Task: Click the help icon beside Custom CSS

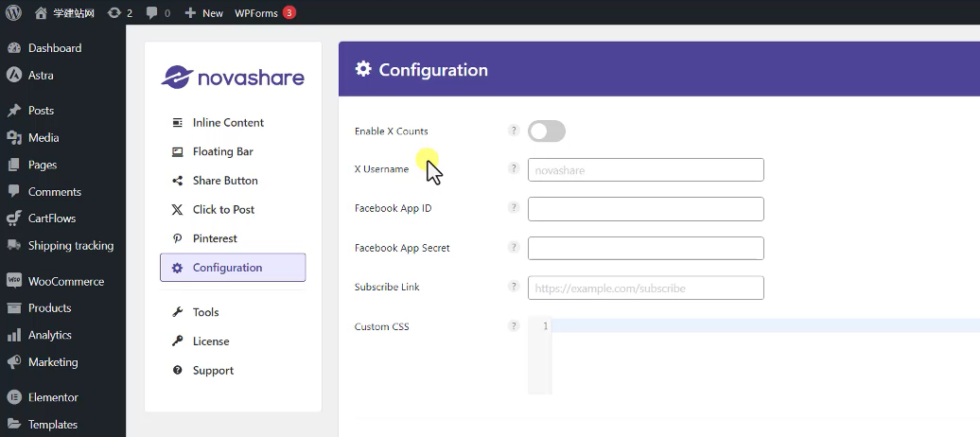Action: [x=514, y=326]
